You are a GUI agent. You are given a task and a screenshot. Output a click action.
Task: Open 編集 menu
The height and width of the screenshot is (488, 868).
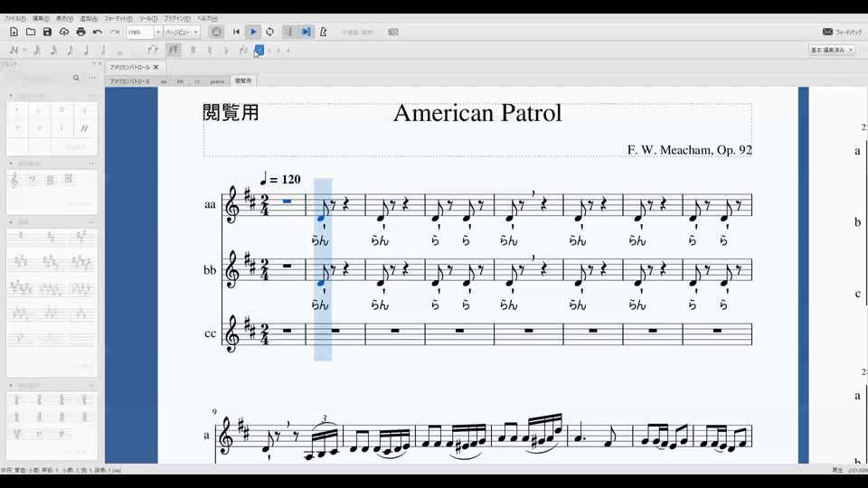(41, 18)
